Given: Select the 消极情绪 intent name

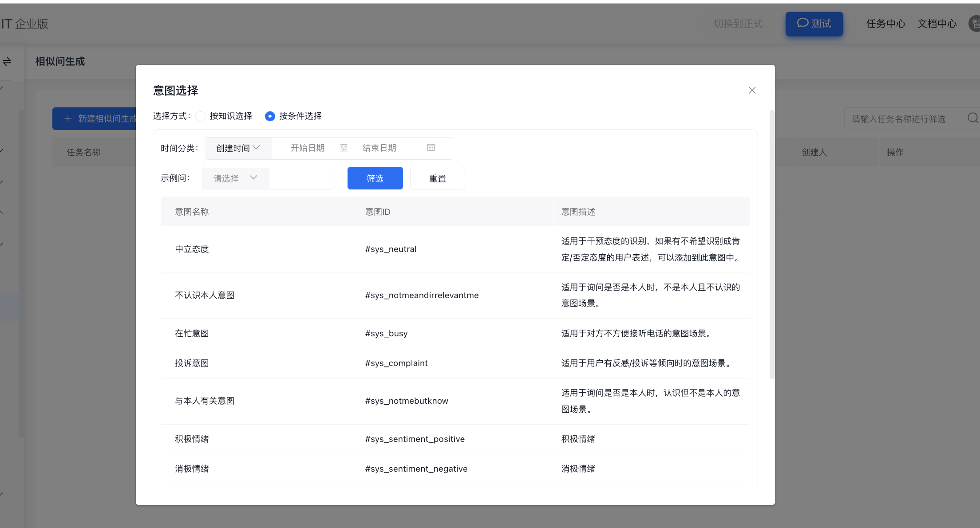Looking at the screenshot, I should [192, 469].
